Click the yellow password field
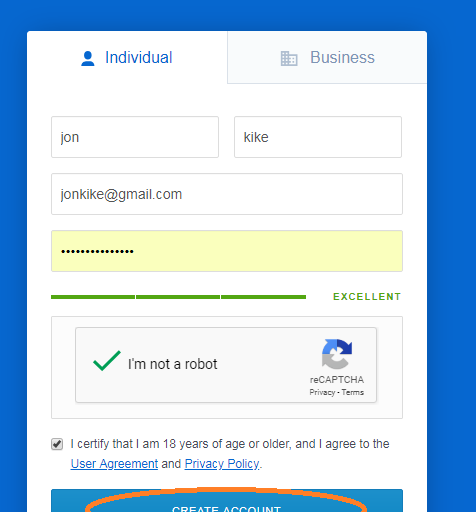Screen dimensions: 476x512 [227, 251]
